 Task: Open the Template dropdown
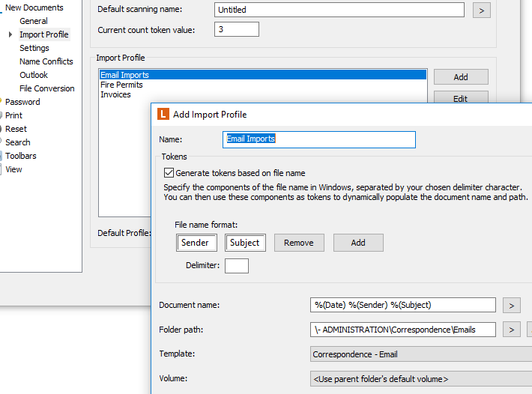420,354
